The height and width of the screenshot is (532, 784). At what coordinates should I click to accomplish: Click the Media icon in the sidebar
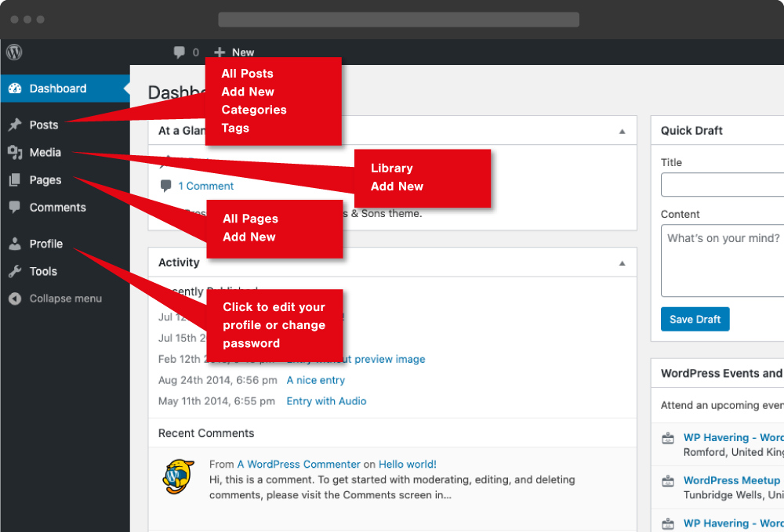click(15, 152)
